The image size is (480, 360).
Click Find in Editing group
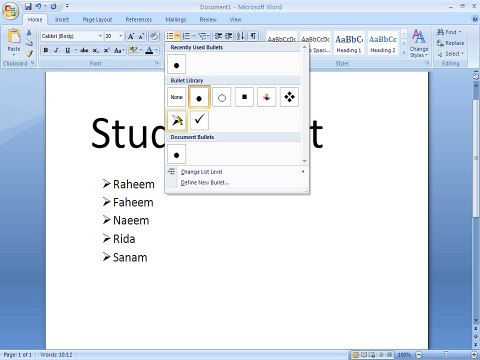(449, 32)
